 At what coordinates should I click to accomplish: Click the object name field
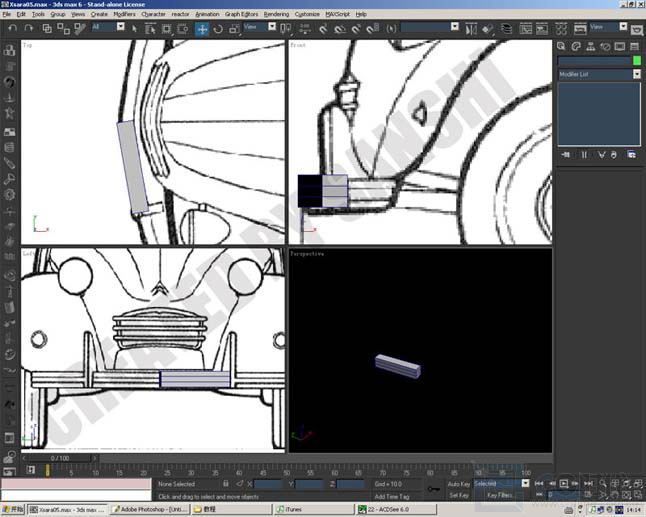[595, 61]
